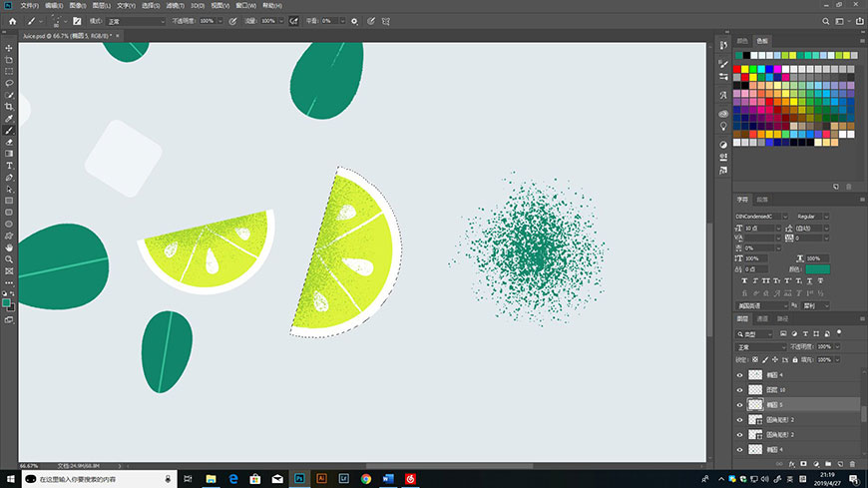868x488 pixels.
Task: Select the Zoom tool
Action: 9,258
